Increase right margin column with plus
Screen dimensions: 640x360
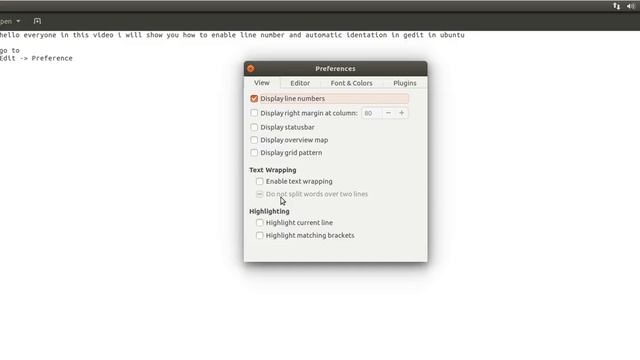click(402, 113)
